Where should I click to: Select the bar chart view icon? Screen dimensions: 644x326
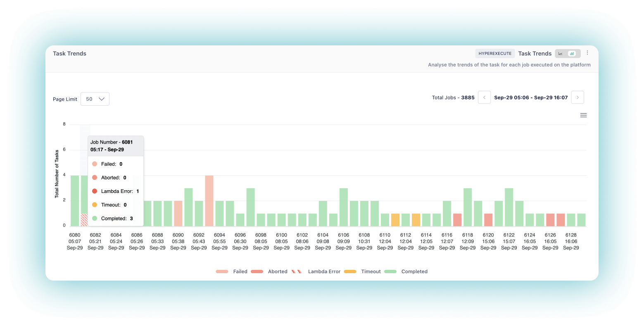pyautogui.click(x=572, y=53)
